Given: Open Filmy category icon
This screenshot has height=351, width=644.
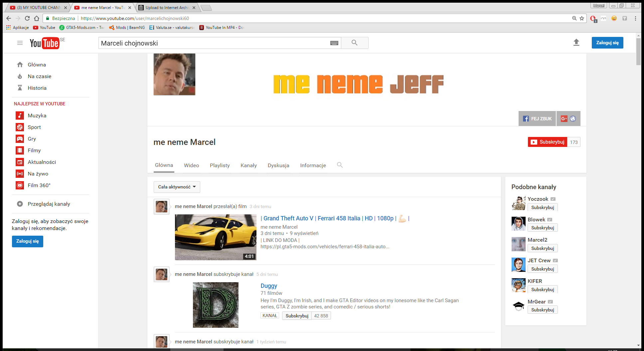Looking at the screenshot, I should click(20, 151).
